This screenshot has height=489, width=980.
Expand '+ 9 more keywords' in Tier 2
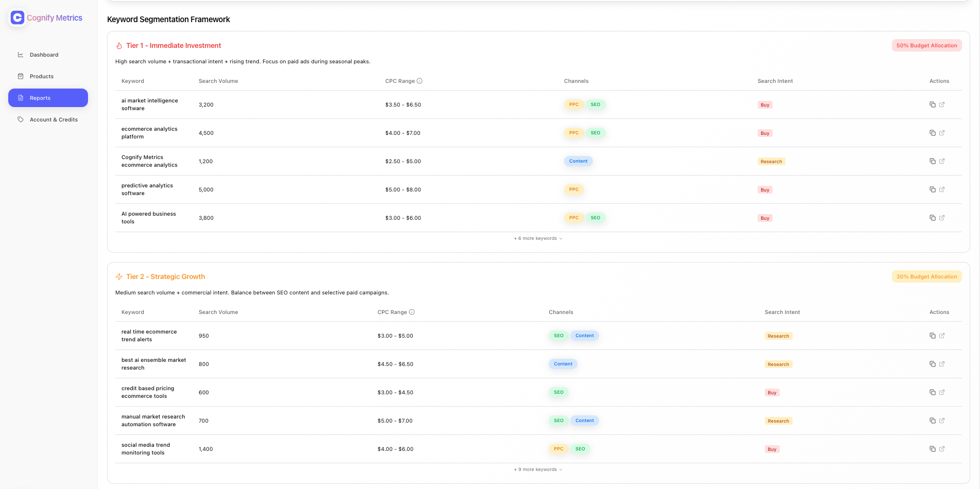(x=538, y=469)
